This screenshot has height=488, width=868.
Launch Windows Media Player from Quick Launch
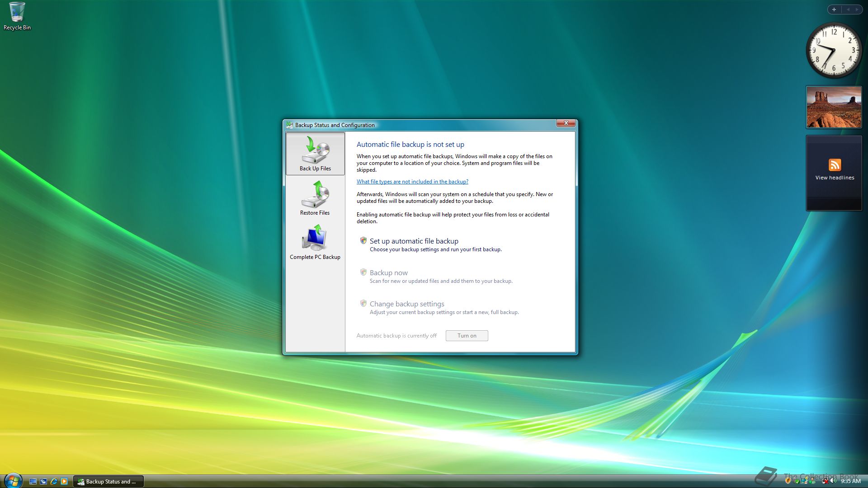(x=64, y=482)
